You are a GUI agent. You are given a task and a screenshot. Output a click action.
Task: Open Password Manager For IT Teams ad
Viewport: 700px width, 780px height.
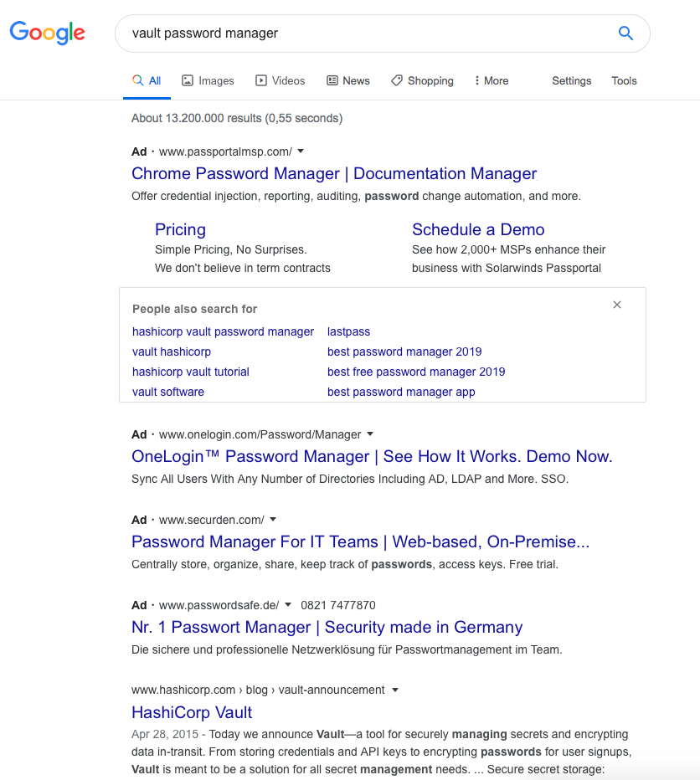[360, 541]
